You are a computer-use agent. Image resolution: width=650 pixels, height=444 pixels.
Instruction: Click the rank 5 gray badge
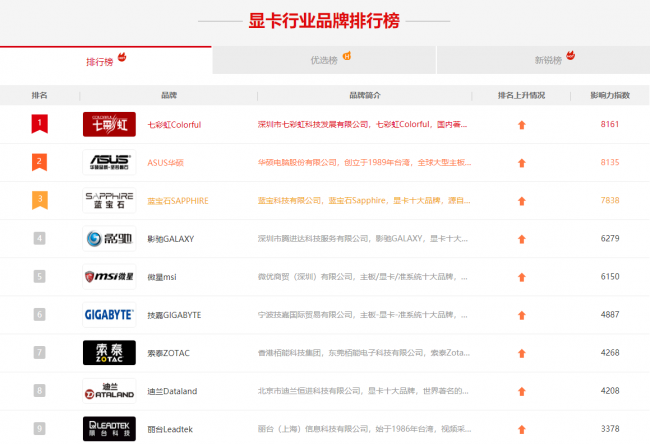(39, 277)
